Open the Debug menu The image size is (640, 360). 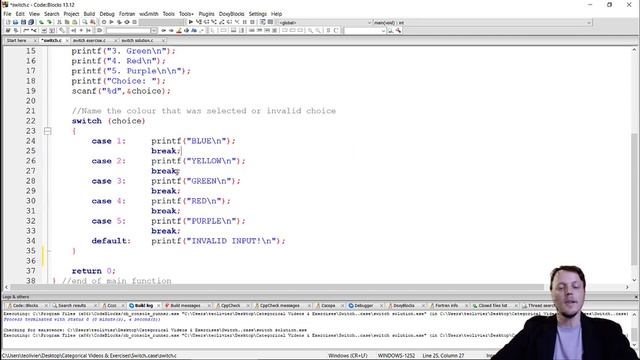(107, 14)
